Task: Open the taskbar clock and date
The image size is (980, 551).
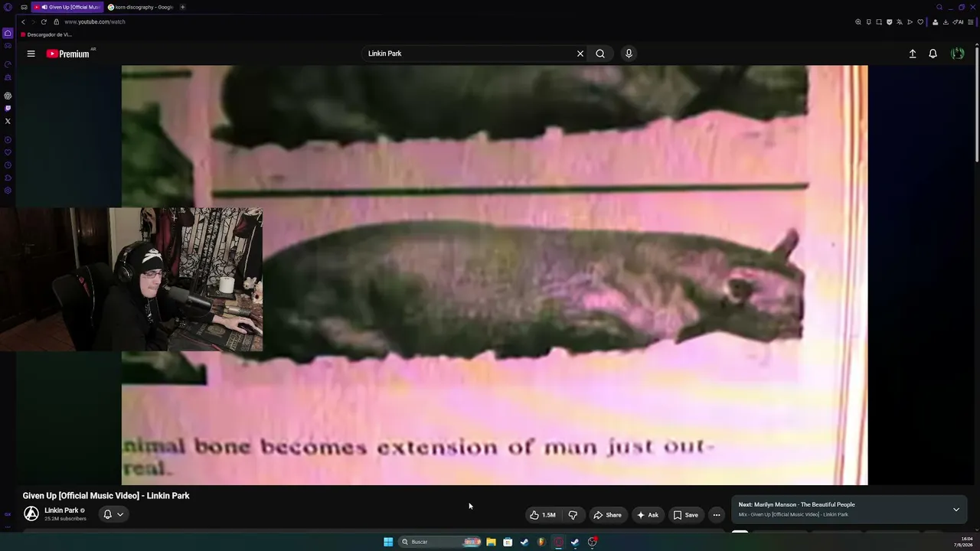Action: click(963, 542)
